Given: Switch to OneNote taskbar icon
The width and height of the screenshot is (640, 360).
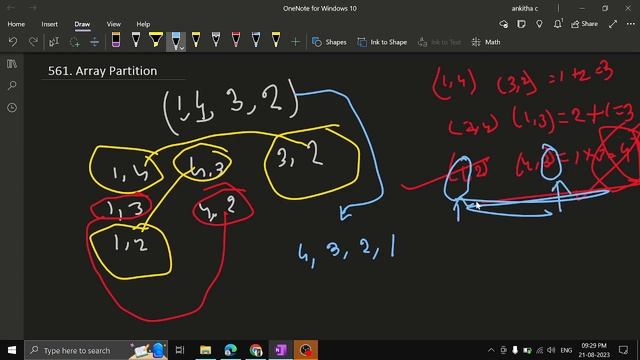Looking at the screenshot, I should click(x=281, y=350).
